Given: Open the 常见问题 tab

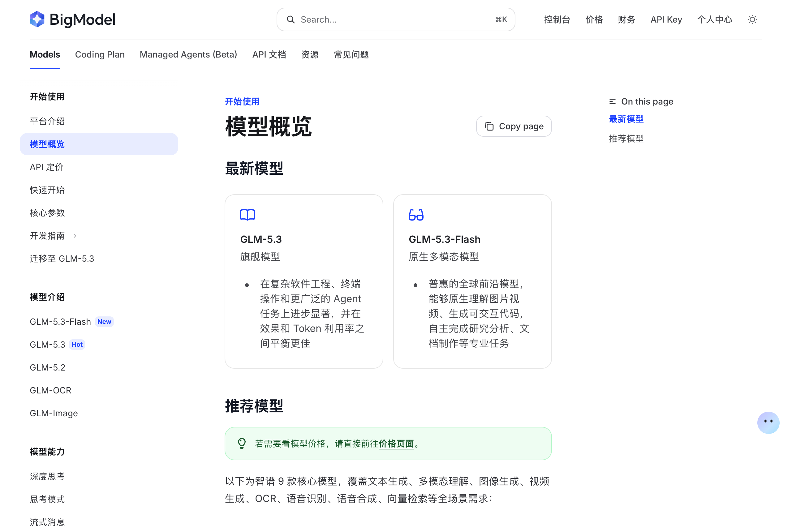Looking at the screenshot, I should coord(351,55).
